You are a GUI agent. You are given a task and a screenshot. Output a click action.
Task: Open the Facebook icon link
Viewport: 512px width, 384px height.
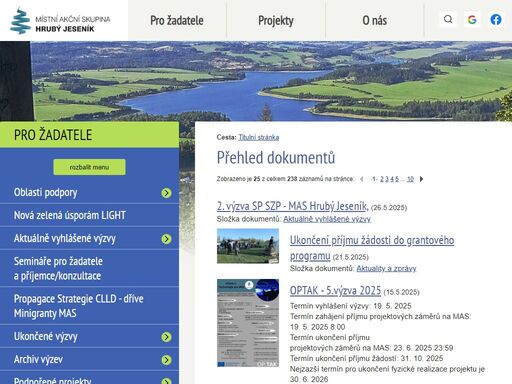(496, 20)
